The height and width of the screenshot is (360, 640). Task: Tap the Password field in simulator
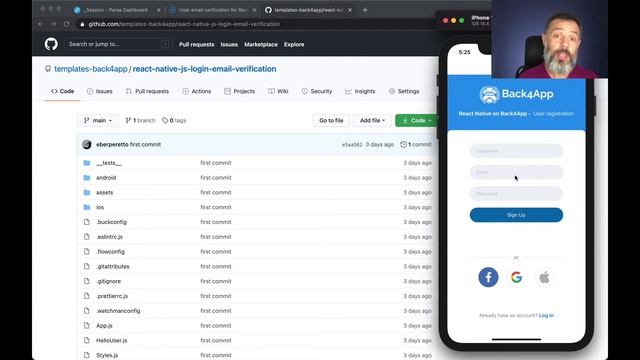click(516, 193)
